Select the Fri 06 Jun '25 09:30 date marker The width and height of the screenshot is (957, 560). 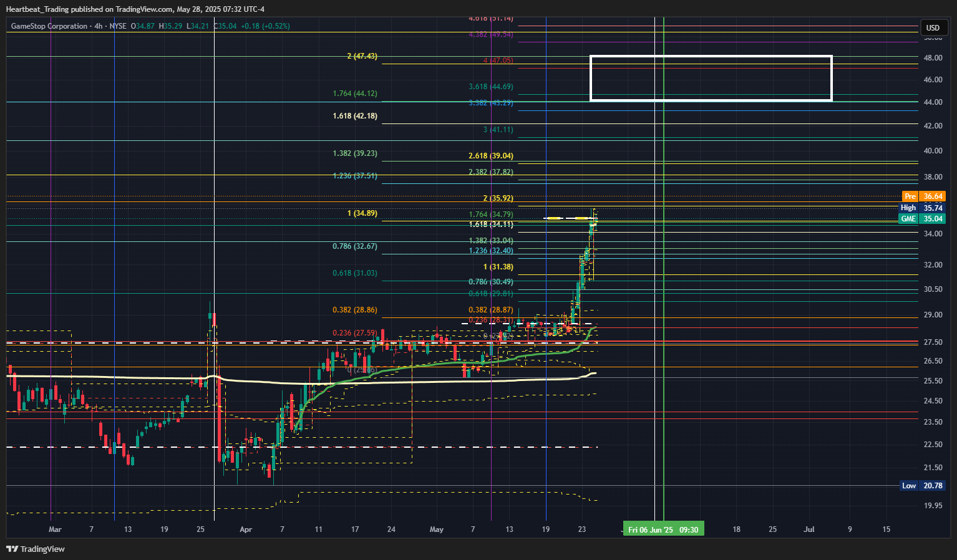(663, 529)
